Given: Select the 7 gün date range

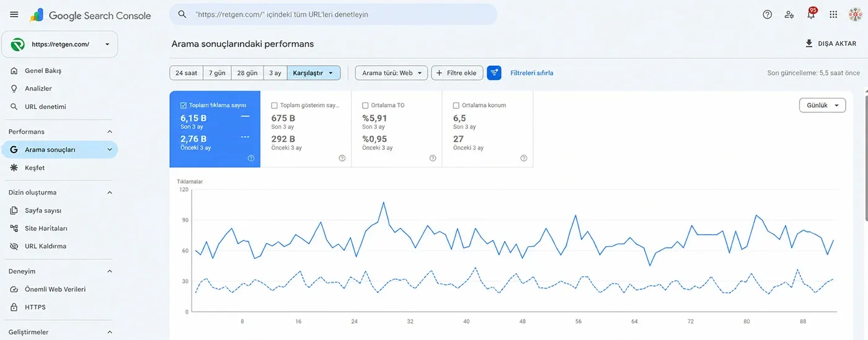Looking at the screenshot, I should (x=217, y=73).
